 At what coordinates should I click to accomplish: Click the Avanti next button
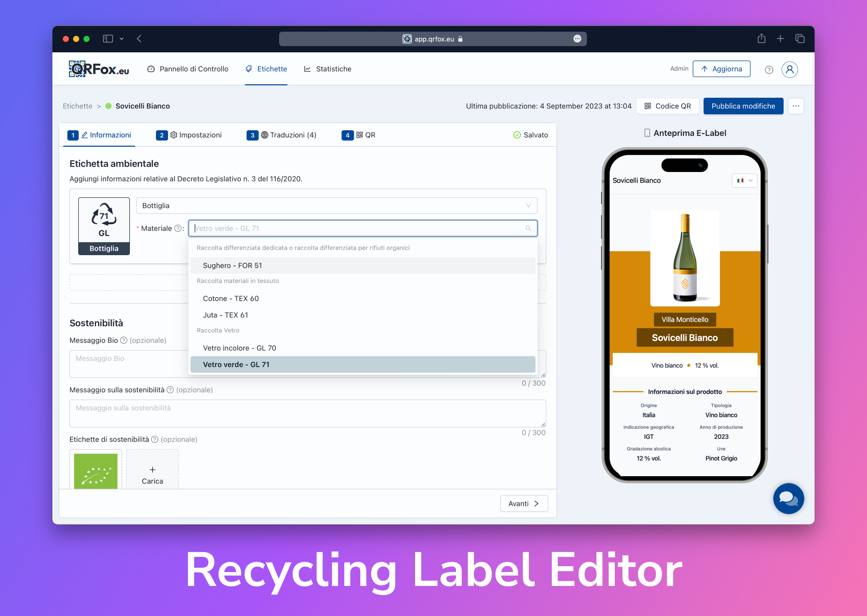(524, 503)
